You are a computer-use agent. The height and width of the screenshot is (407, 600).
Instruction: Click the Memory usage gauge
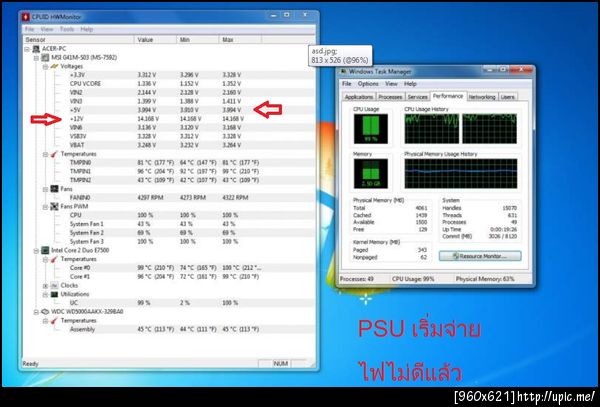click(370, 174)
